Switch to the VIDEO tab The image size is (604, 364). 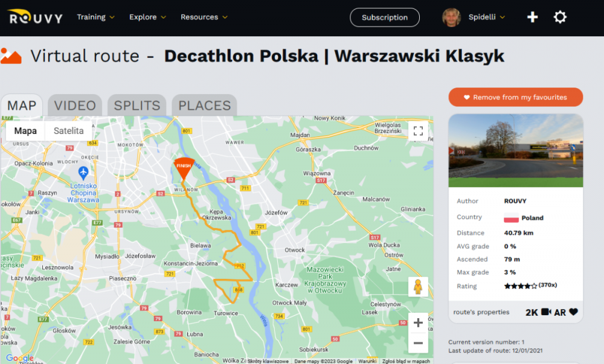click(75, 106)
